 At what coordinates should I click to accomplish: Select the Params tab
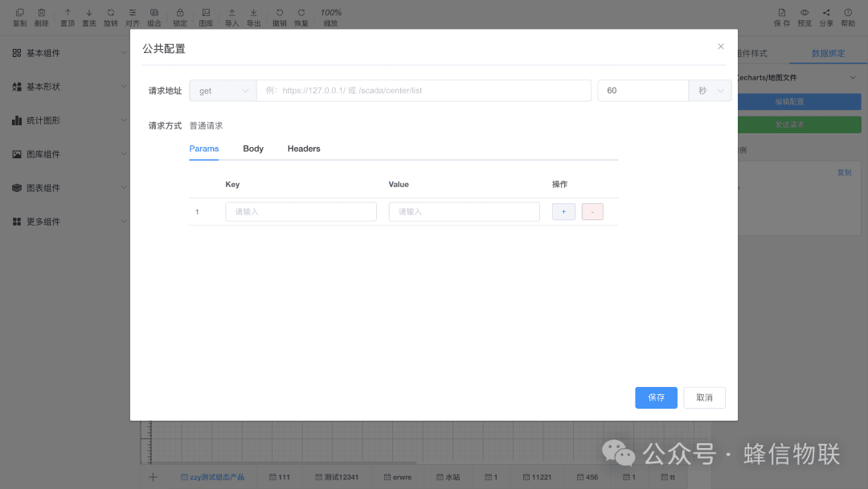[x=203, y=149]
